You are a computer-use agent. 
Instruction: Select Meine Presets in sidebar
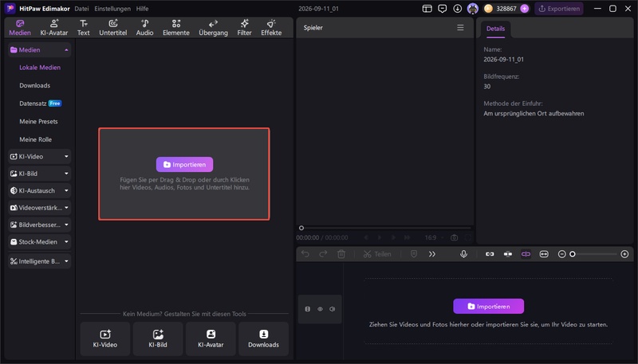coord(38,122)
